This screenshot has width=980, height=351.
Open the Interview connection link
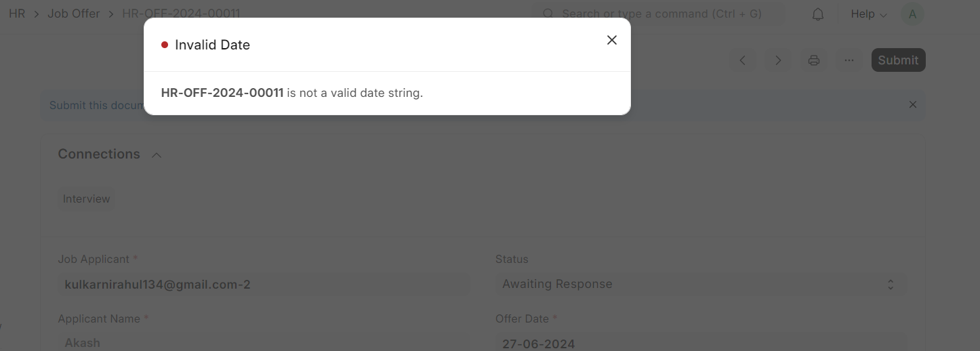point(86,199)
